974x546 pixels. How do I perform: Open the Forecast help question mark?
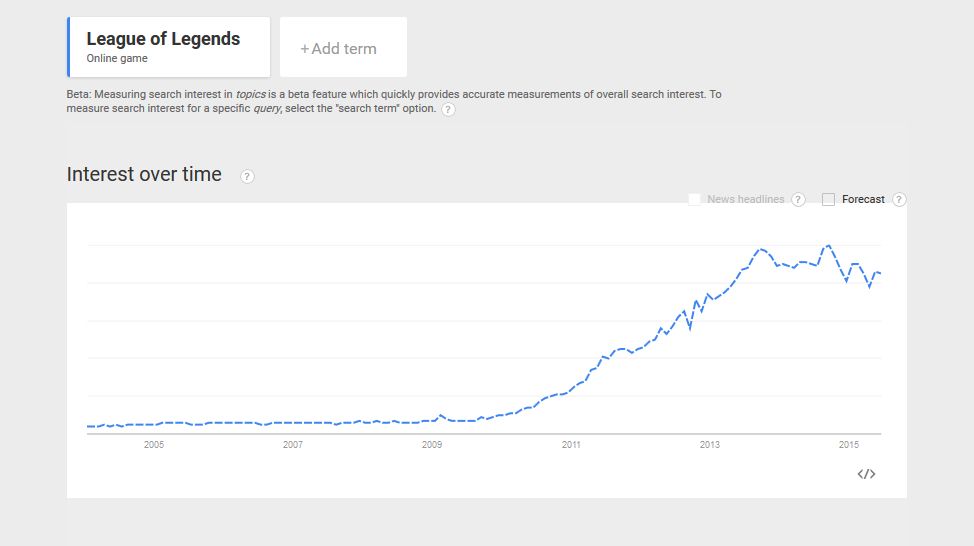899,199
